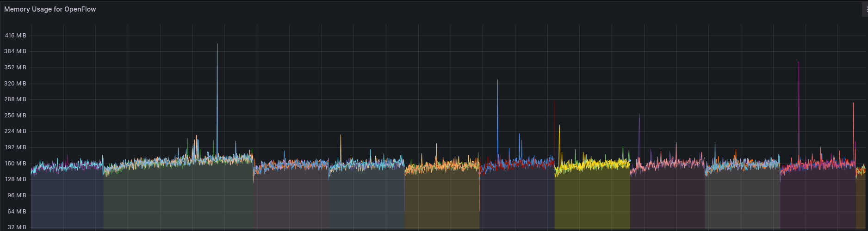Click the orange downward dip reaching 64 MiB

tap(479, 209)
